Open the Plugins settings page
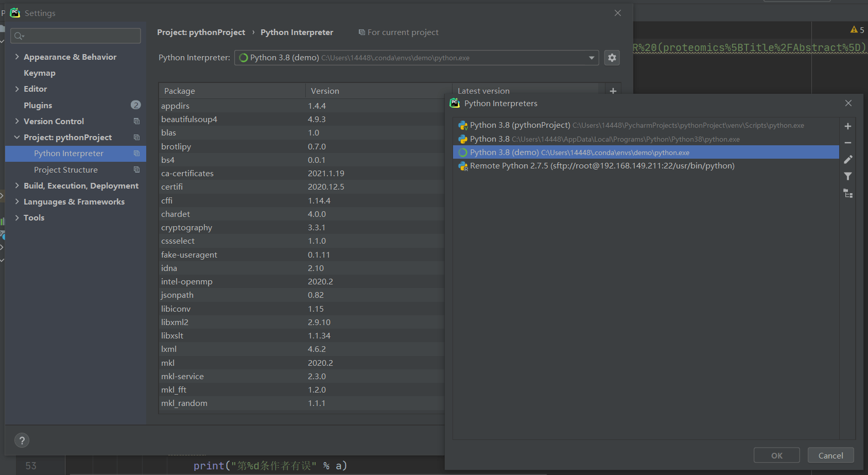 point(38,105)
